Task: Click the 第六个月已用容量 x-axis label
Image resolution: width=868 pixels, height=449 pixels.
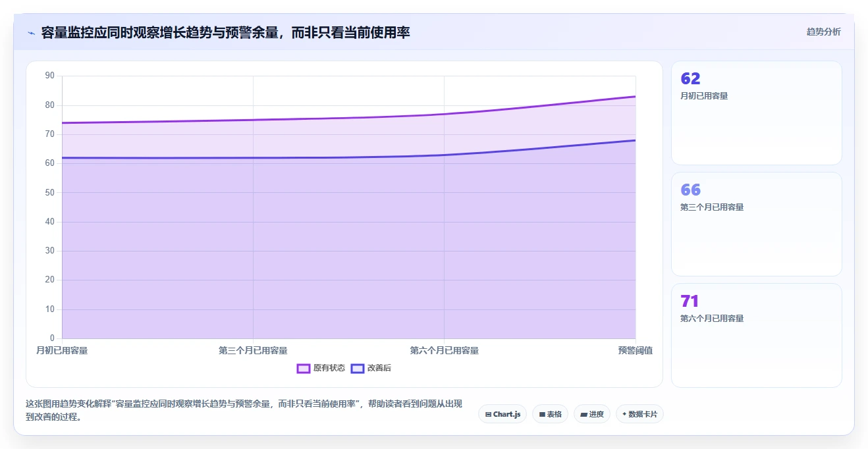Action: click(445, 350)
